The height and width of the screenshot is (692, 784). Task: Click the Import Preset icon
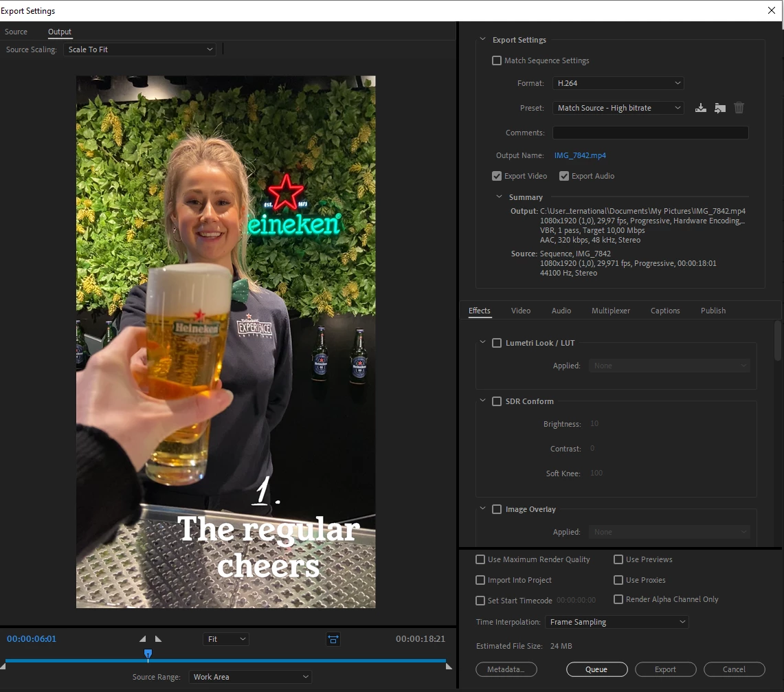coord(720,108)
